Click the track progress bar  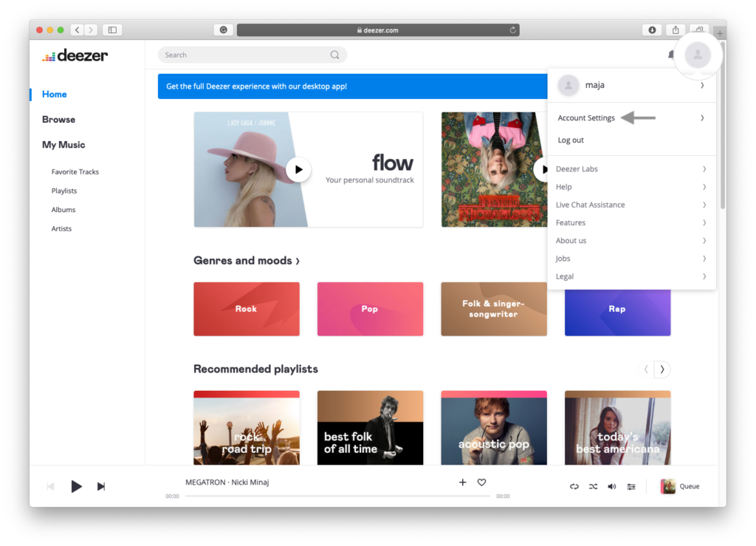337,496
